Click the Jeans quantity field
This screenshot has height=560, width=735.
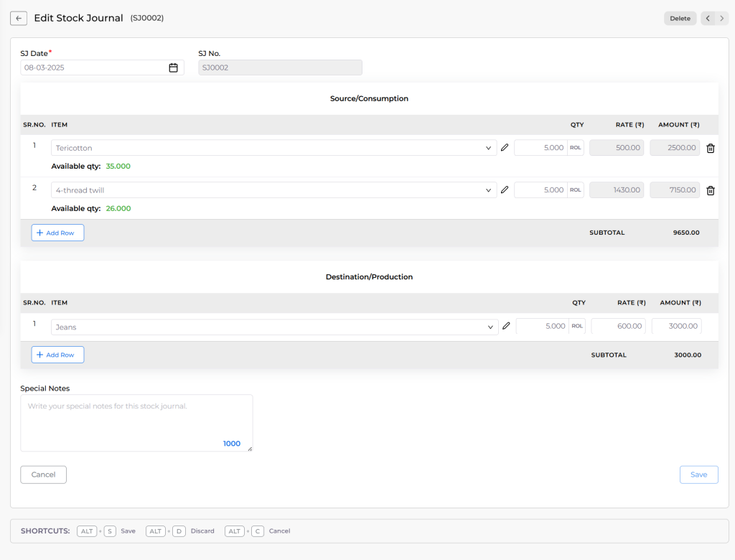pos(543,326)
